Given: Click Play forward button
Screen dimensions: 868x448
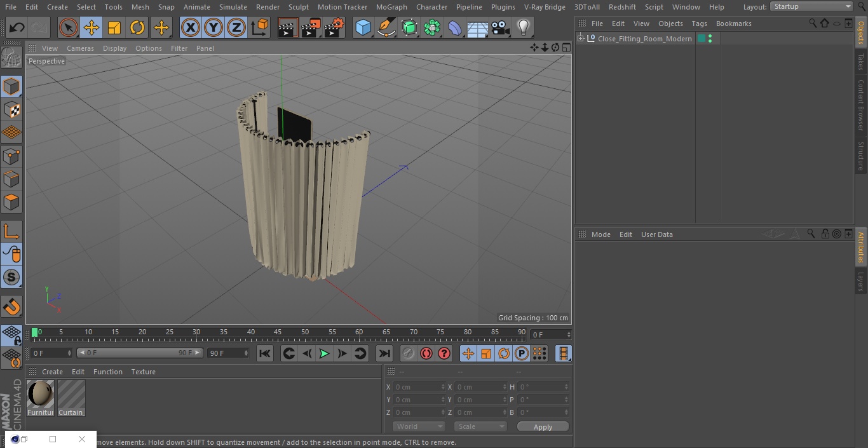Looking at the screenshot, I should coord(324,353).
